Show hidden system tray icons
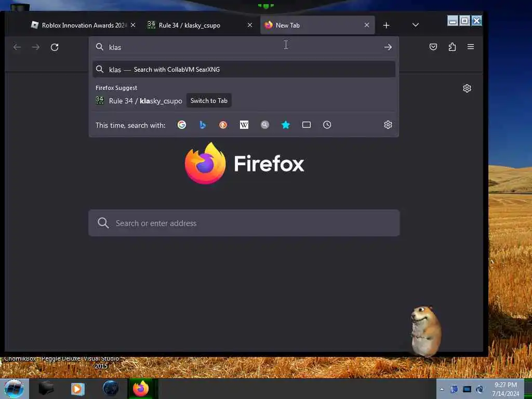 [442, 389]
